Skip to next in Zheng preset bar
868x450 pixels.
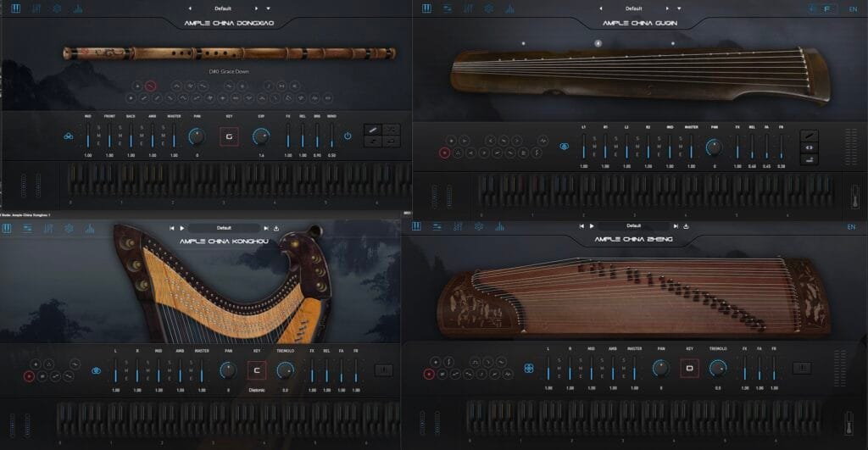pyautogui.click(x=676, y=225)
